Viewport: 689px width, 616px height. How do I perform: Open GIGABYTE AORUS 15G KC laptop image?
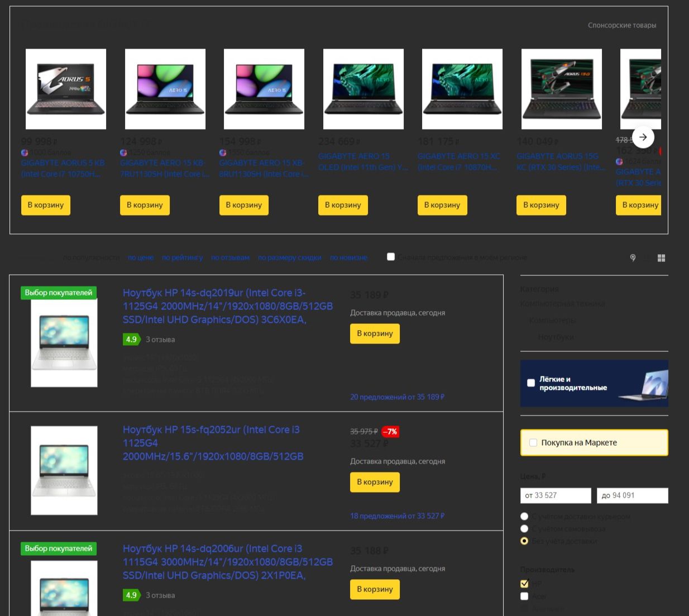[562, 89]
